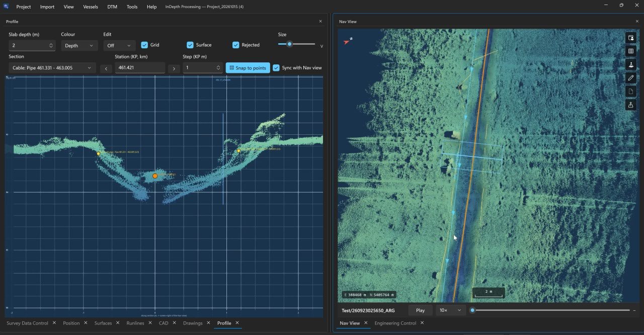Close the CAD tab
The width and height of the screenshot is (644, 335).
174,323
